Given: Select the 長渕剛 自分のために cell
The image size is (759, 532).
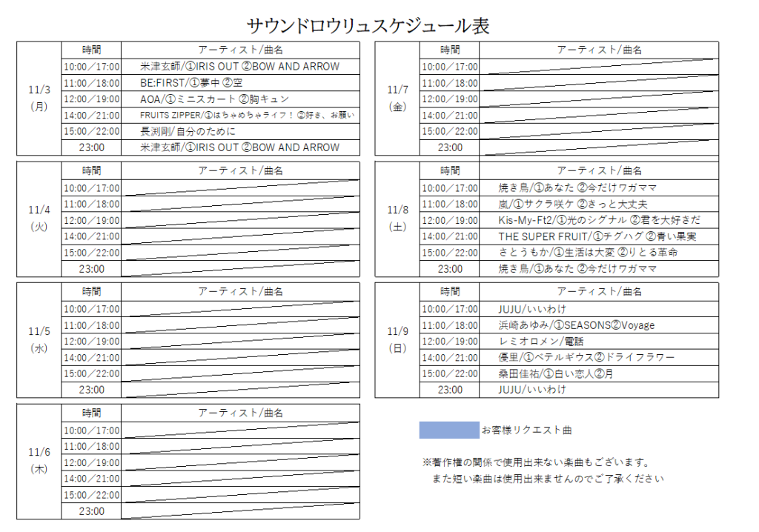Looking at the screenshot, I should pyautogui.click(x=188, y=131).
